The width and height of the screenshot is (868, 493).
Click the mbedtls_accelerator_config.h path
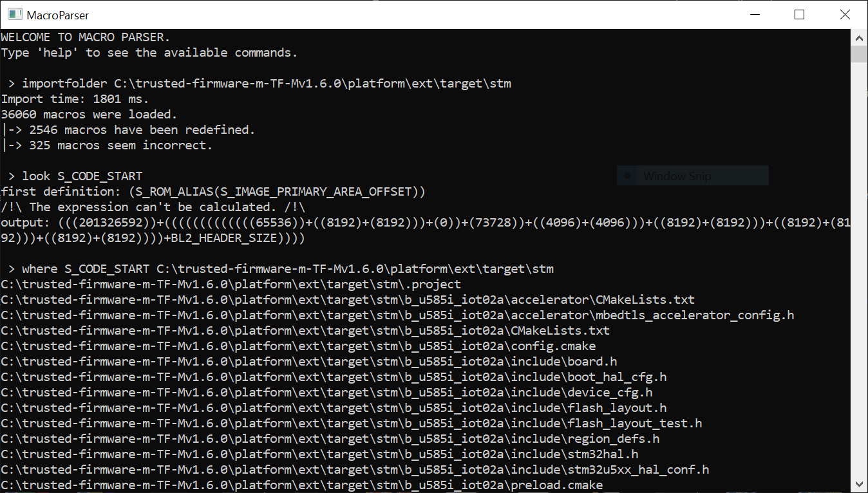tap(397, 315)
